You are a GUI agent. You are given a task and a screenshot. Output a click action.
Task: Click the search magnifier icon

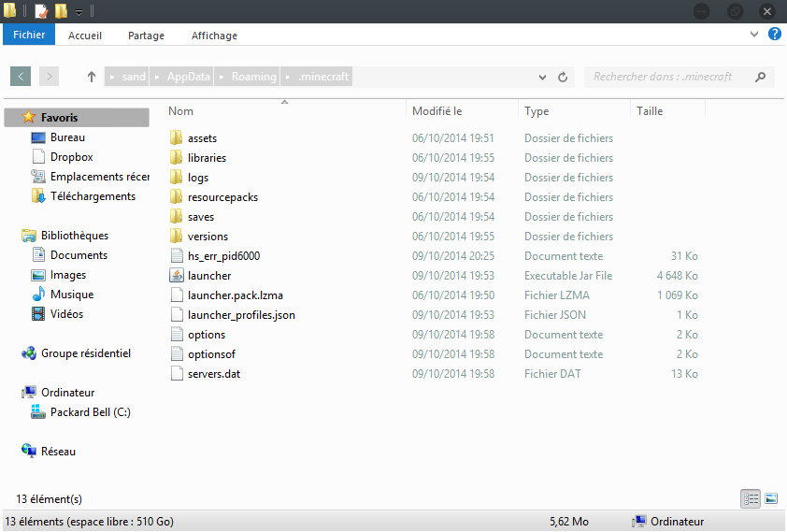[761, 77]
